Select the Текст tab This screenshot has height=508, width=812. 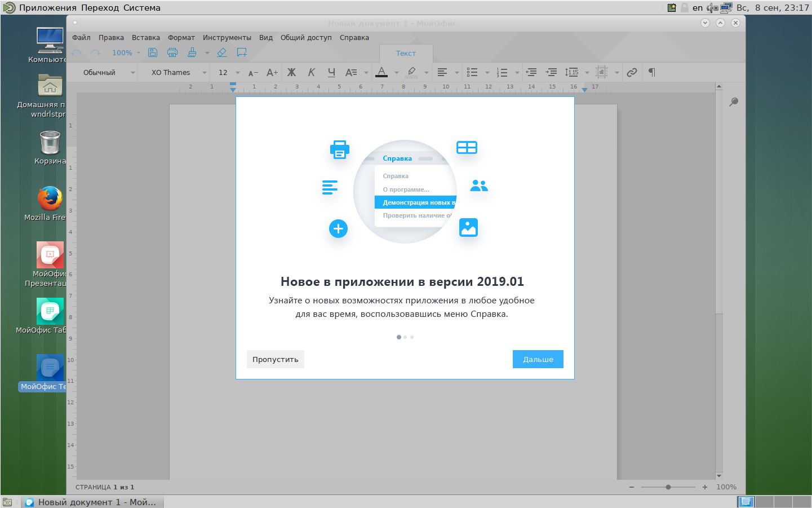point(406,53)
